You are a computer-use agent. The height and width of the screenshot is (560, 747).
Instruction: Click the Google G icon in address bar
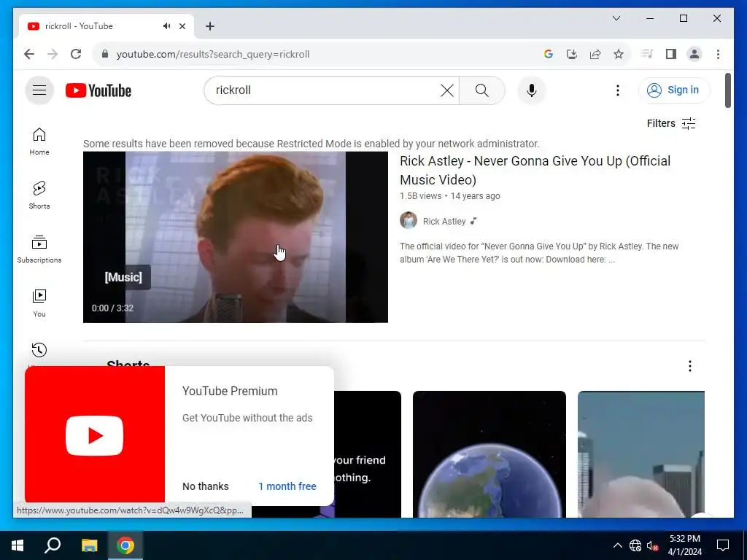pyautogui.click(x=549, y=54)
